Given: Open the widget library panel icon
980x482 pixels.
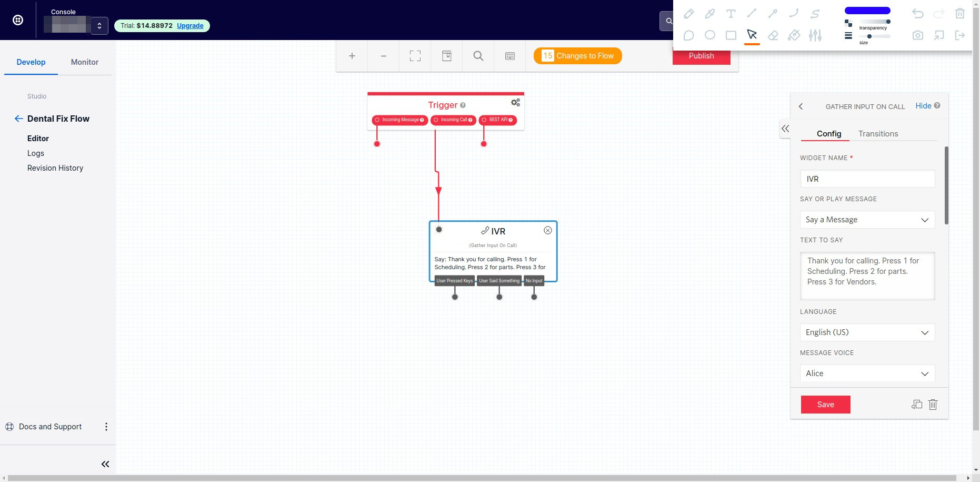Looking at the screenshot, I should pyautogui.click(x=447, y=56).
